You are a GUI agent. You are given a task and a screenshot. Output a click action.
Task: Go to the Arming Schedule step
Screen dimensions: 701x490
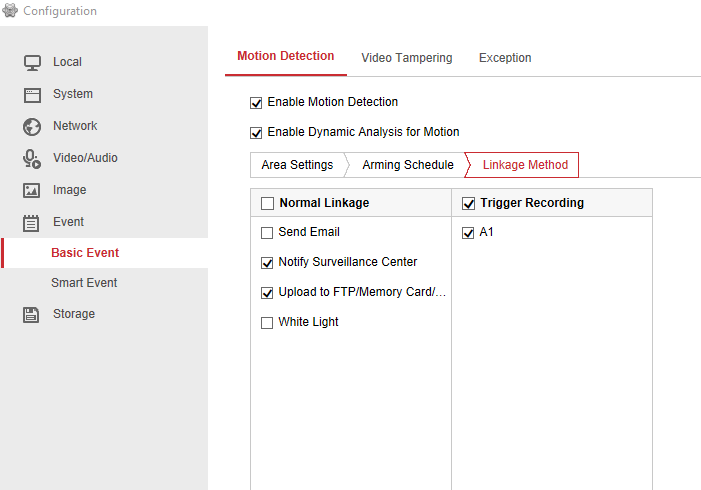pyautogui.click(x=407, y=165)
